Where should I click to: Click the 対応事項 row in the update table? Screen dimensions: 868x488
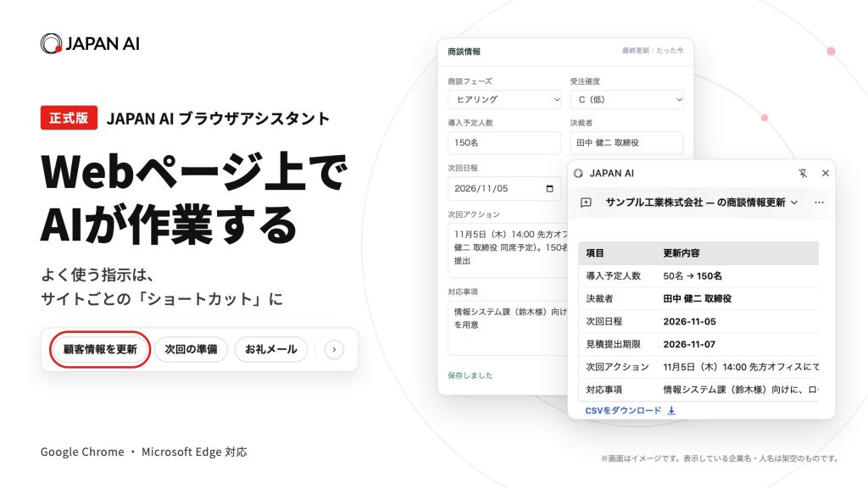point(698,390)
